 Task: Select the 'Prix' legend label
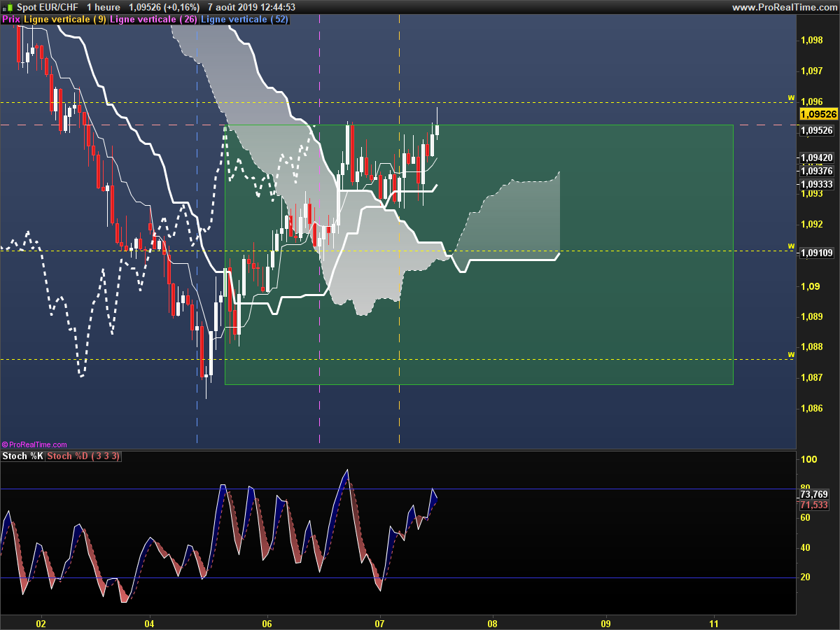point(10,20)
